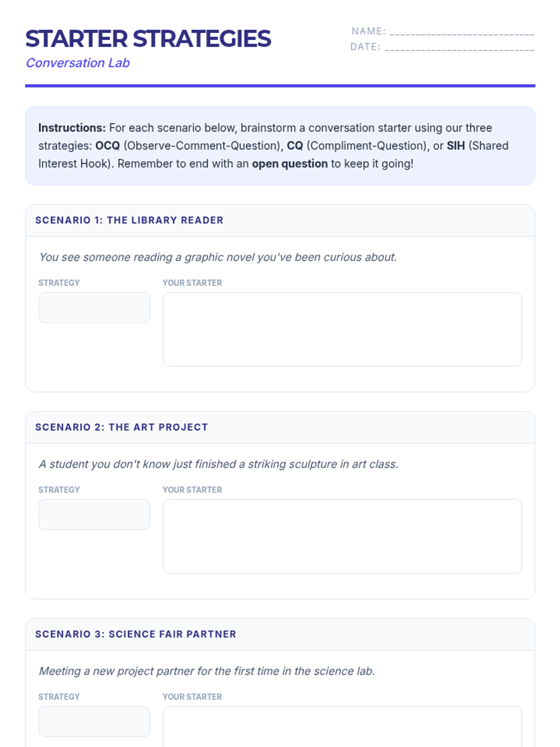
Task: Click the bold 'Instructions:' label
Action: [x=72, y=128]
